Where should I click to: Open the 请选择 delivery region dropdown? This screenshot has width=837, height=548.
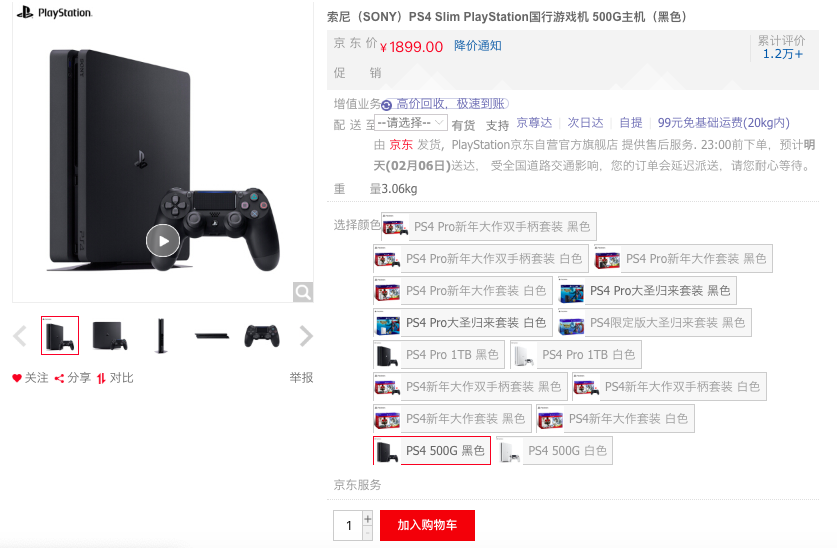[410, 123]
